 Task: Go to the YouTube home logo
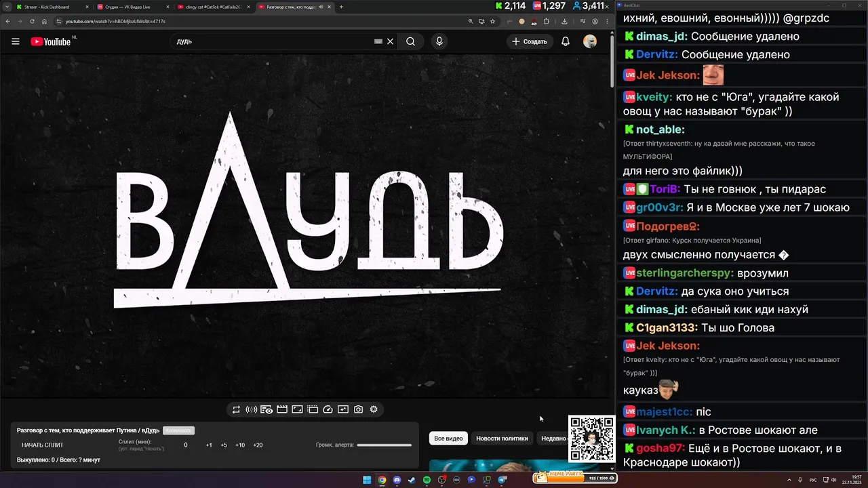[x=51, y=41]
